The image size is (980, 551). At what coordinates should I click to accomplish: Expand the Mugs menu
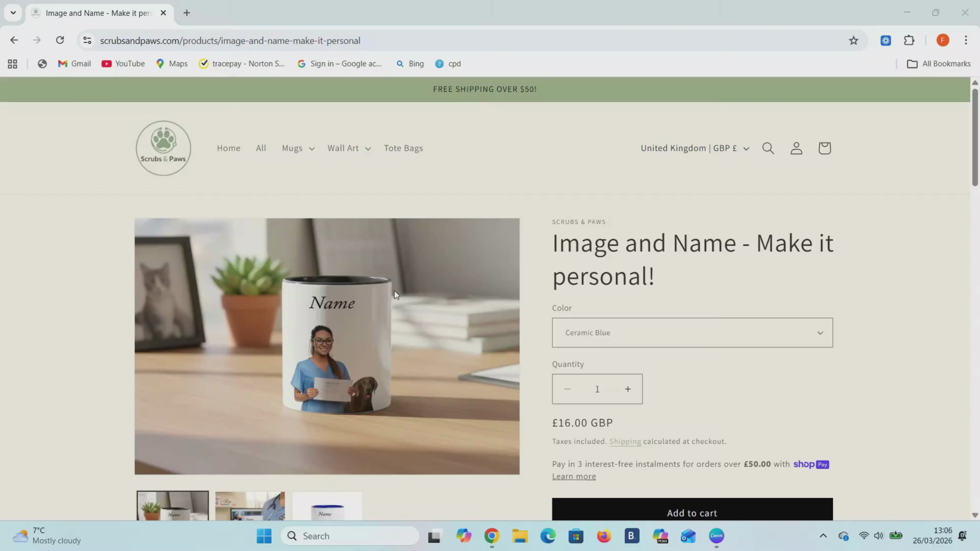point(298,148)
